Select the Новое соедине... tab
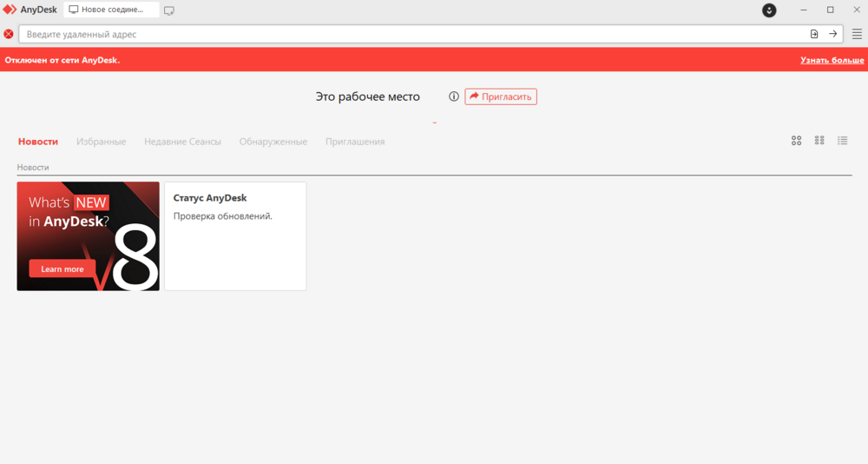 [x=111, y=10]
